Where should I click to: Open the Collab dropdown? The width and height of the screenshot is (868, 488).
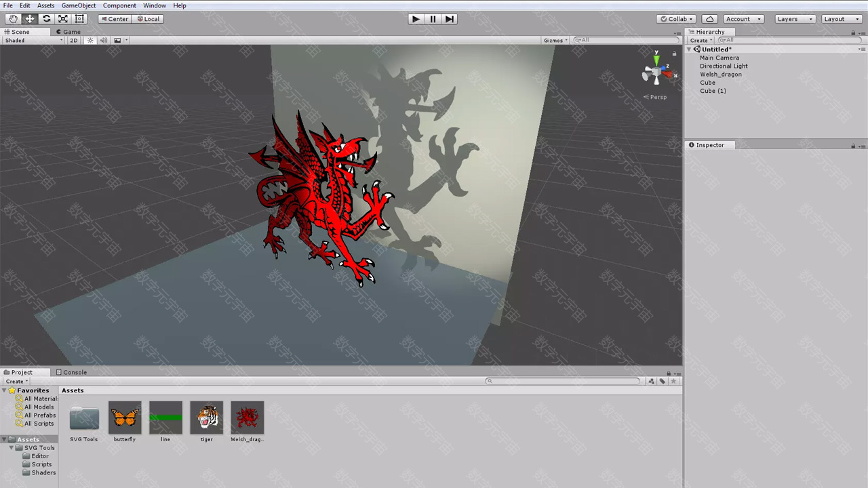[x=676, y=19]
